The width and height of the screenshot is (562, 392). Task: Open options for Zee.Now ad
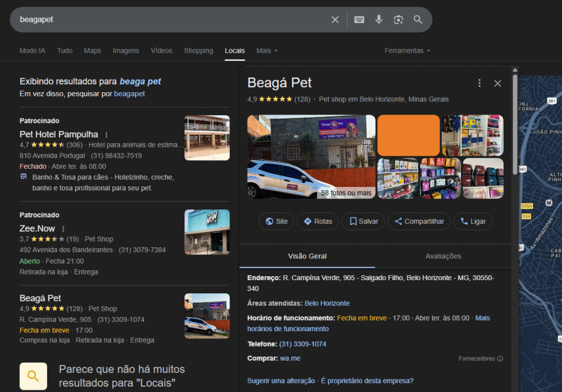[x=63, y=229]
